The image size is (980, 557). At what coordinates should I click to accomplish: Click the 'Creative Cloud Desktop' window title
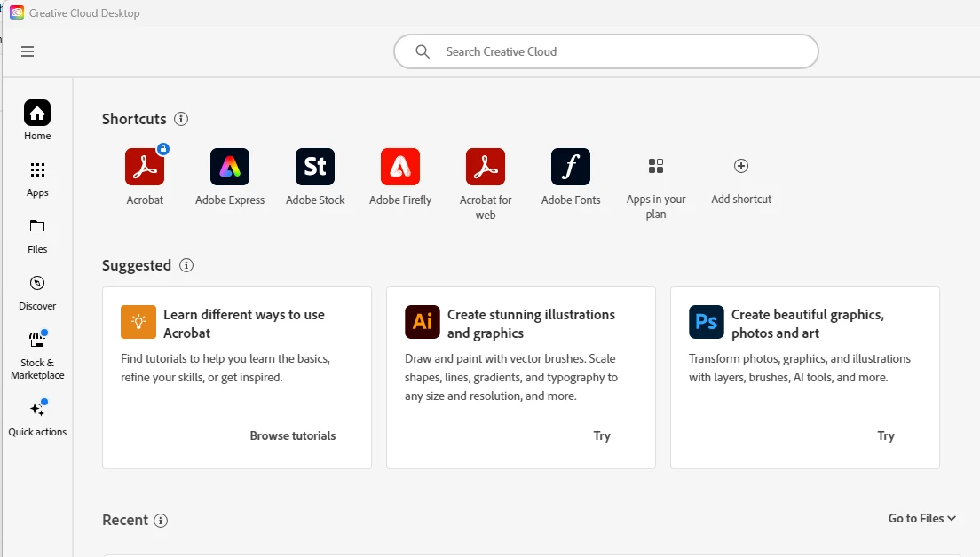click(84, 13)
